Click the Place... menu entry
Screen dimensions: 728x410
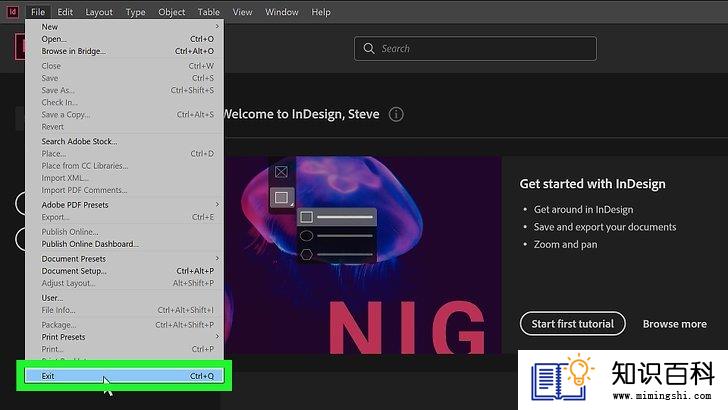coord(124,153)
